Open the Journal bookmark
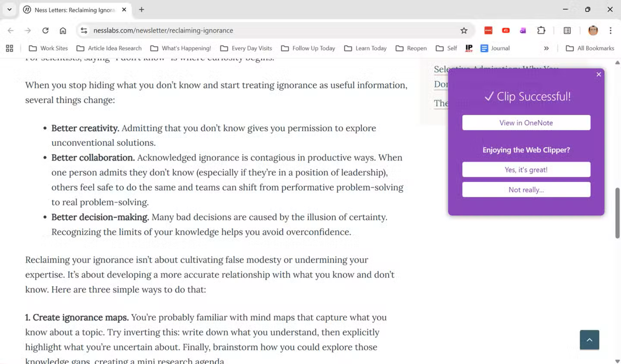Viewport: 621px width, 364px height. tap(495, 48)
